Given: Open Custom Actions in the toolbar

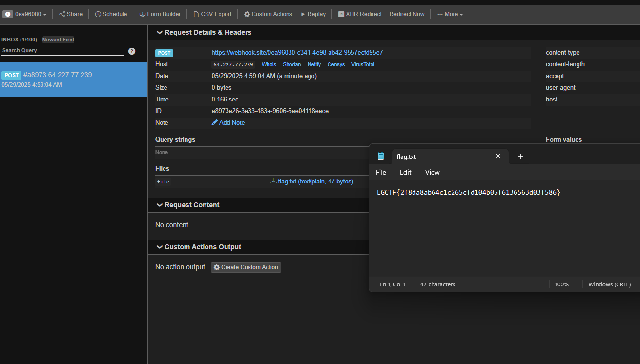Looking at the screenshot, I should (x=268, y=14).
